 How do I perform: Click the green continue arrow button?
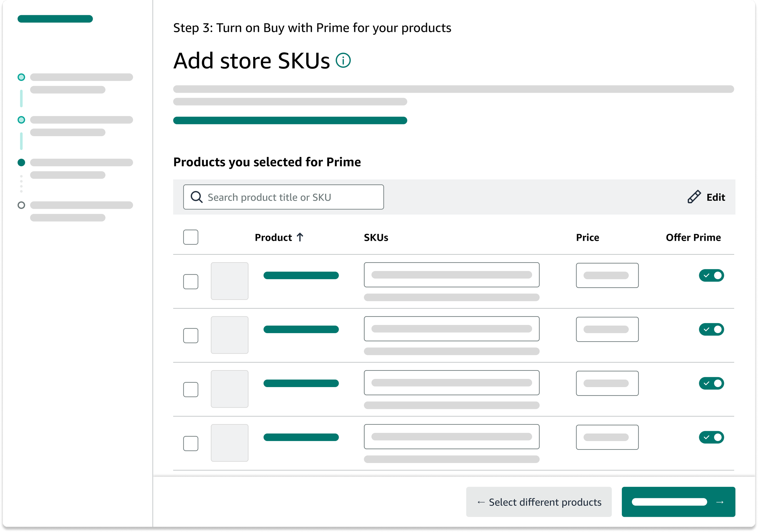pos(678,502)
